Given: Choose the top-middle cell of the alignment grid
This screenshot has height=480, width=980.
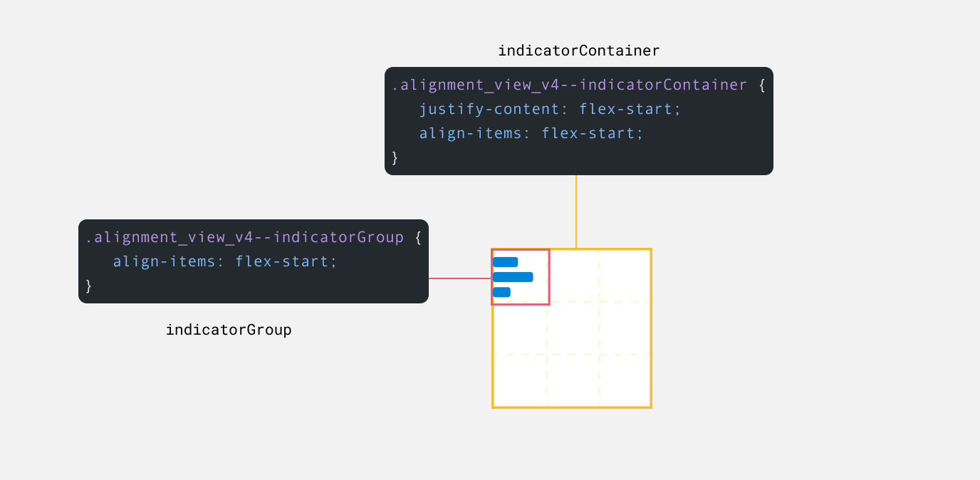Looking at the screenshot, I should click(x=574, y=276).
